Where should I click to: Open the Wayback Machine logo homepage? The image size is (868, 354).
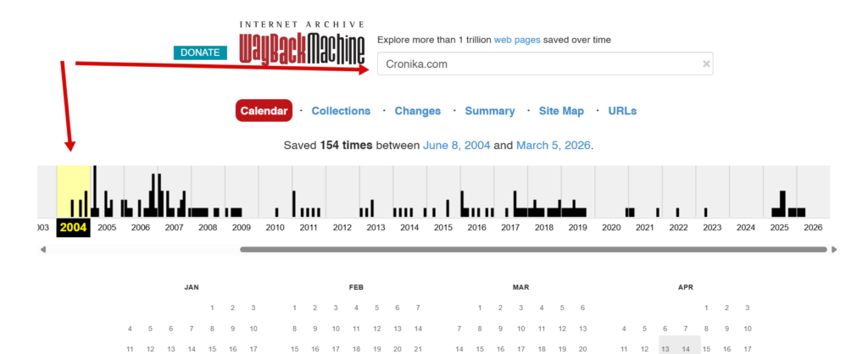click(303, 43)
